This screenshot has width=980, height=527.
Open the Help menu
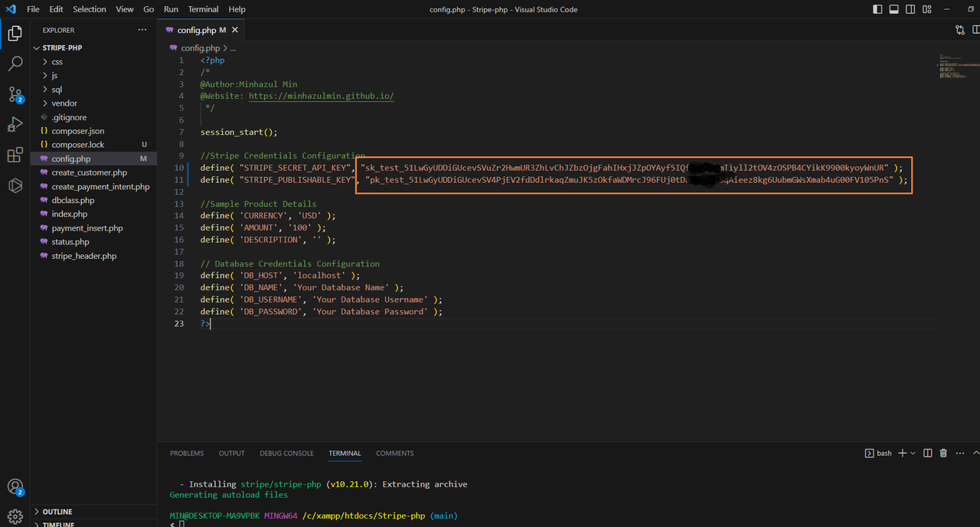tap(237, 9)
